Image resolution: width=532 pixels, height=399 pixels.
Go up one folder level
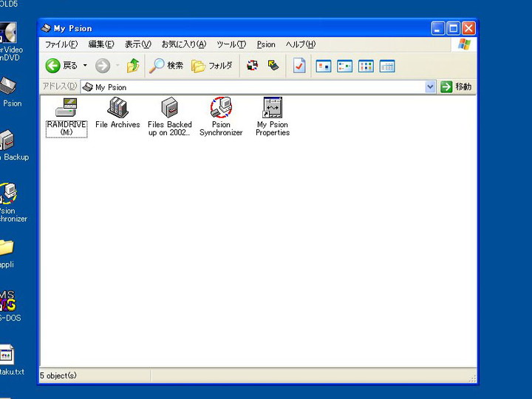pos(133,66)
